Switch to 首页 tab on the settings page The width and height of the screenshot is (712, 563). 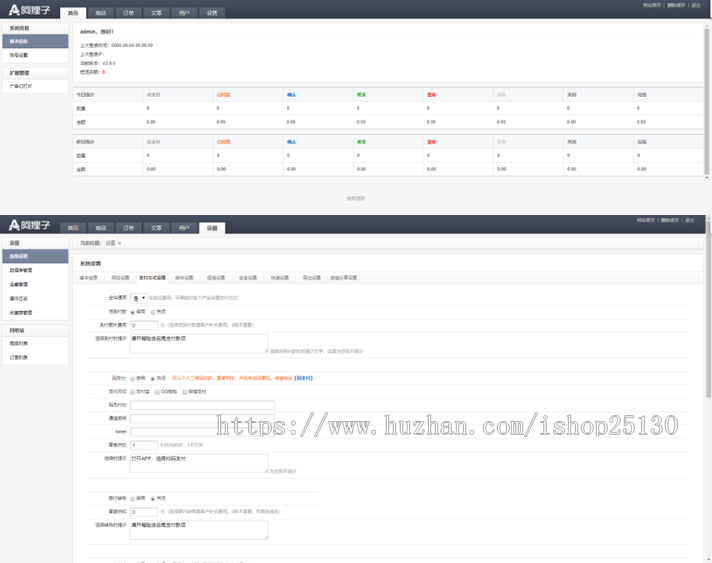[73, 228]
